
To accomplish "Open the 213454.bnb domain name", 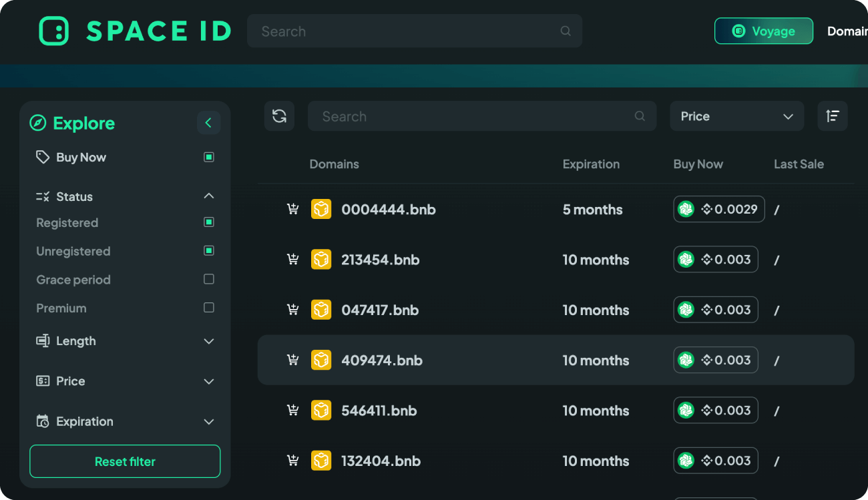I will (x=381, y=260).
